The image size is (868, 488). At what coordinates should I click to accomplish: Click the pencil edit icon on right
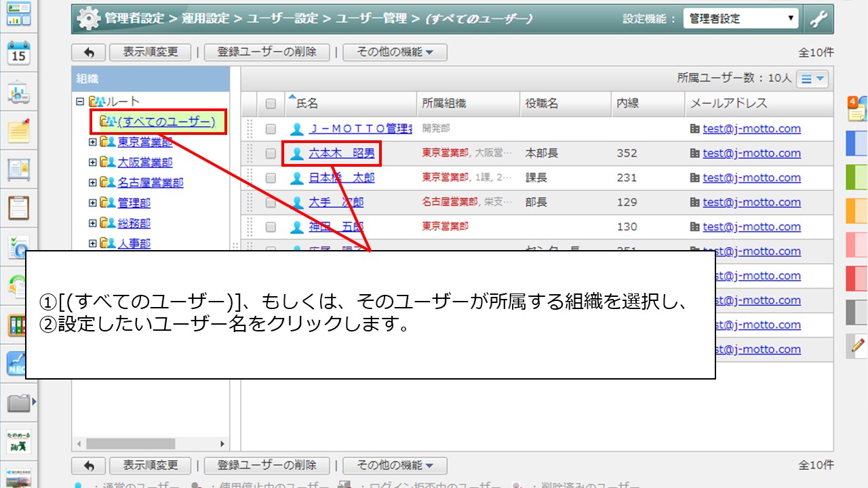pos(858,346)
